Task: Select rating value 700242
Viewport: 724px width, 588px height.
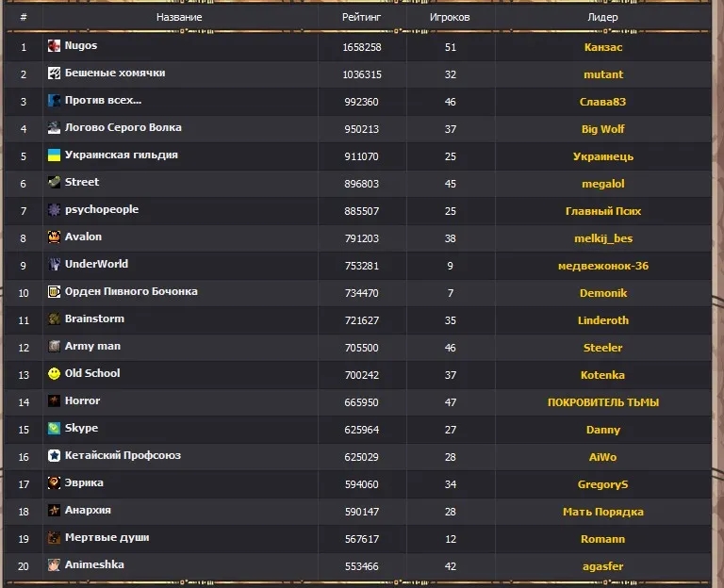Action: (x=362, y=375)
